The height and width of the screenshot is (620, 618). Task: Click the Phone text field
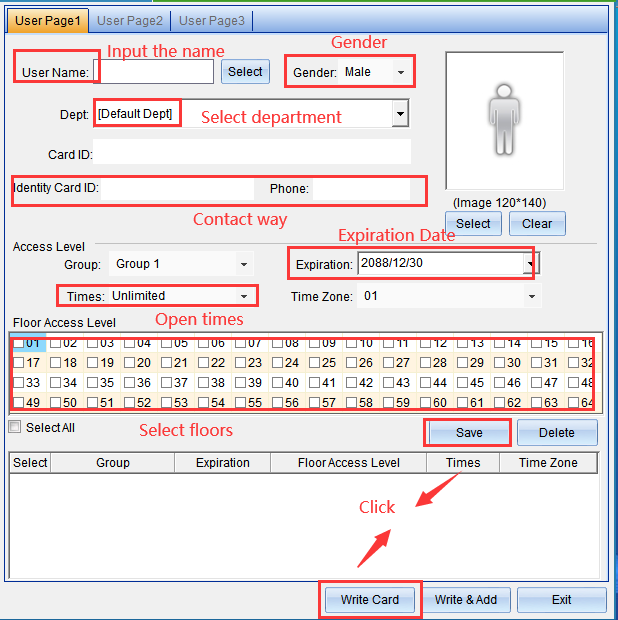pos(360,188)
